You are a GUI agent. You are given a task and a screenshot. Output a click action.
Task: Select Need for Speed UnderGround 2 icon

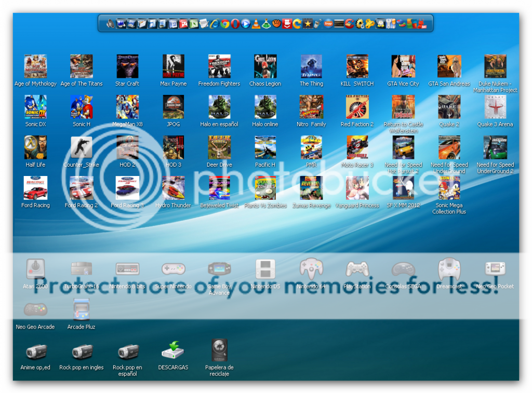495,147
